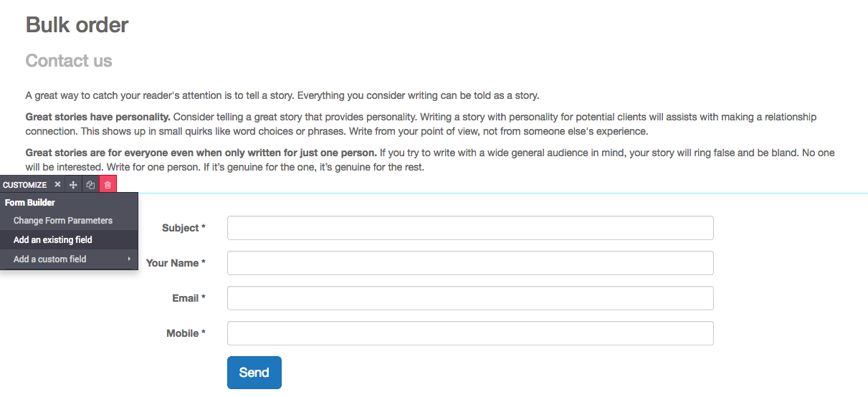Choose Add an existing field
The height and width of the screenshot is (397, 868).
(53, 240)
